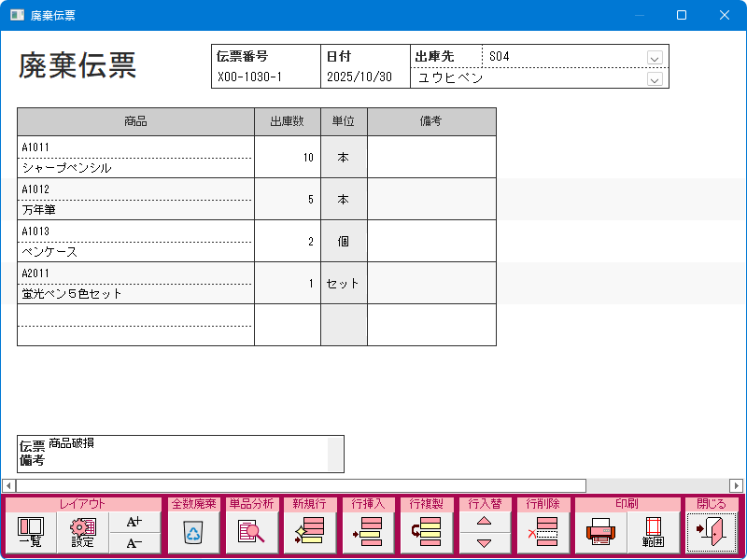Insert a row using 行挿入 icon

click(x=368, y=533)
